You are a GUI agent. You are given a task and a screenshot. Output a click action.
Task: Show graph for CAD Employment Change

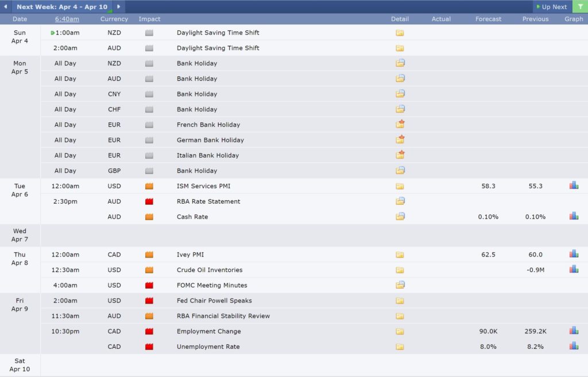click(x=574, y=331)
